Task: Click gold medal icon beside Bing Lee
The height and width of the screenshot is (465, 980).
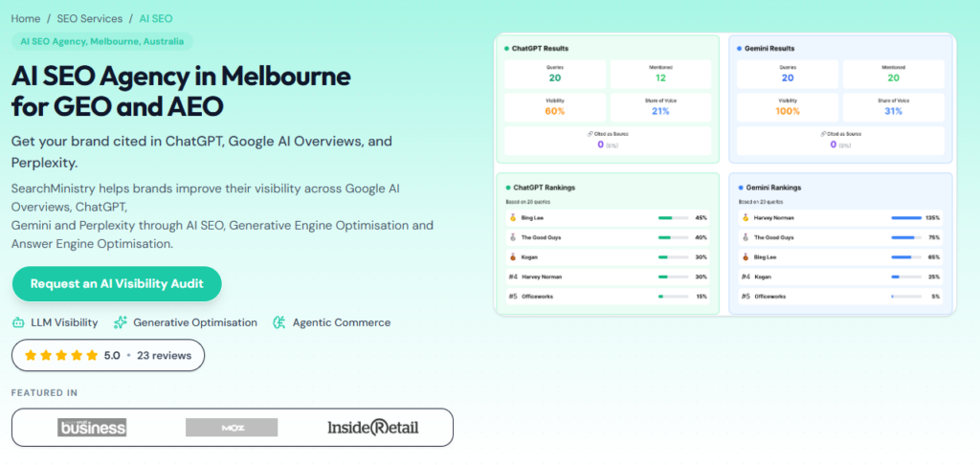Action: click(x=513, y=218)
